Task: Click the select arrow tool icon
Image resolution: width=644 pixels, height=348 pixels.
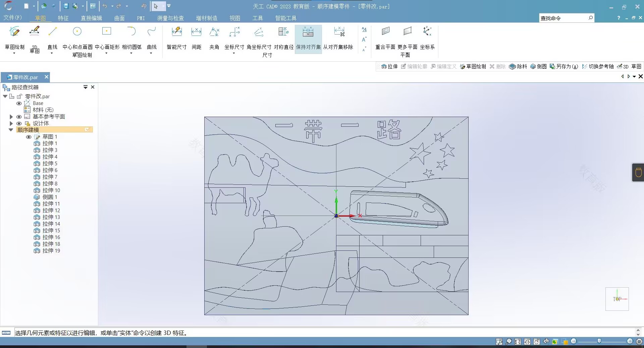Action: pyautogui.click(x=156, y=6)
